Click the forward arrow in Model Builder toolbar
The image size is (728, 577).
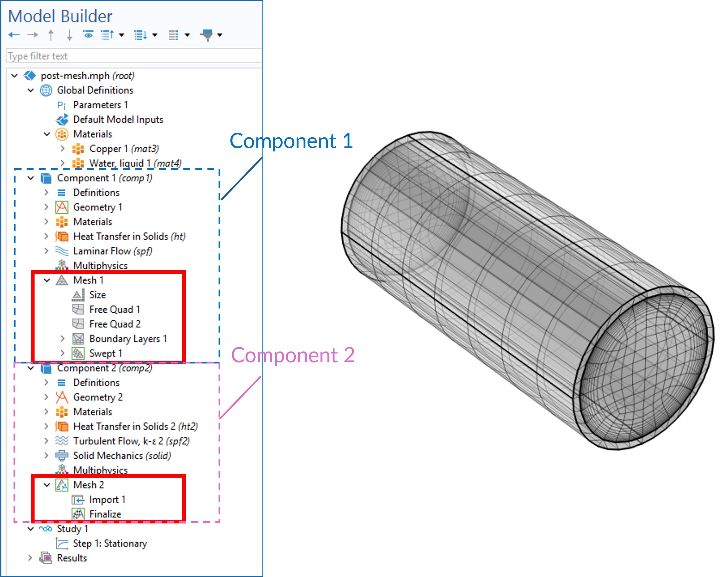point(32,35)
